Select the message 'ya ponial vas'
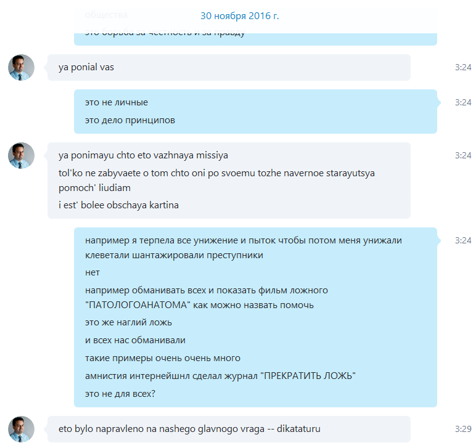 [86, 67]
